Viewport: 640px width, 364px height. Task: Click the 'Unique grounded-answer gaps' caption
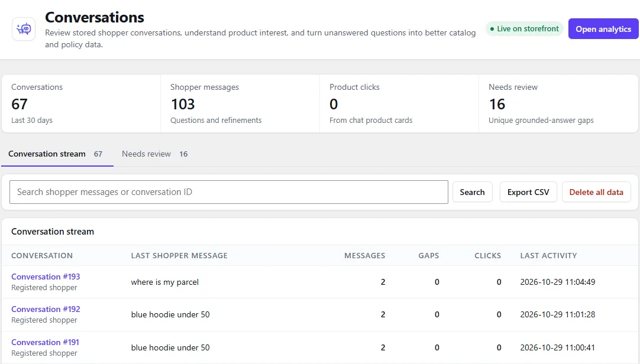click(x=541, y=120)
